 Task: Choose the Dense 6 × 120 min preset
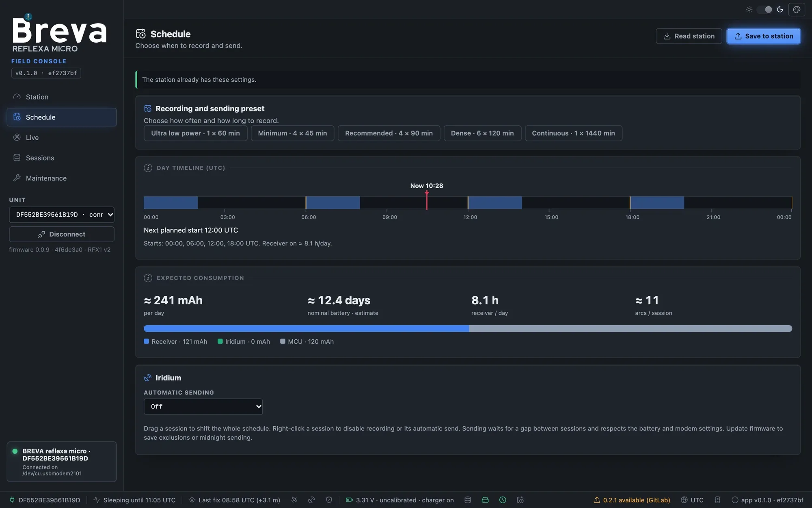pos(482,133)
